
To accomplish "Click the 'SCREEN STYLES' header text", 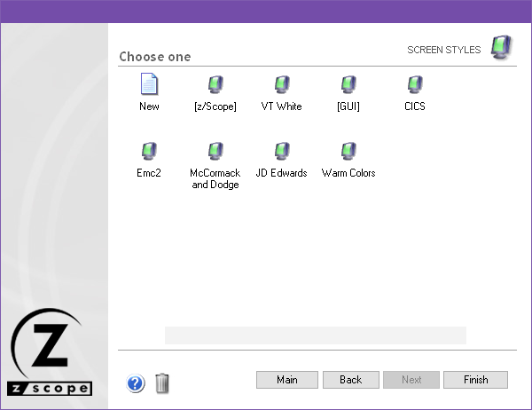I will click(x=444, y=50).
